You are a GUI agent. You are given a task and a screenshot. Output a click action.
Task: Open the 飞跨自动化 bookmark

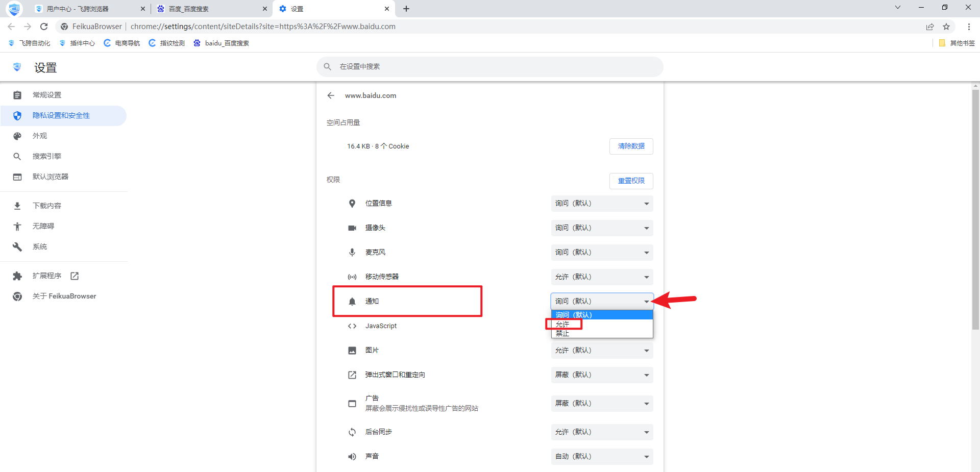click(x=30, y=43)
